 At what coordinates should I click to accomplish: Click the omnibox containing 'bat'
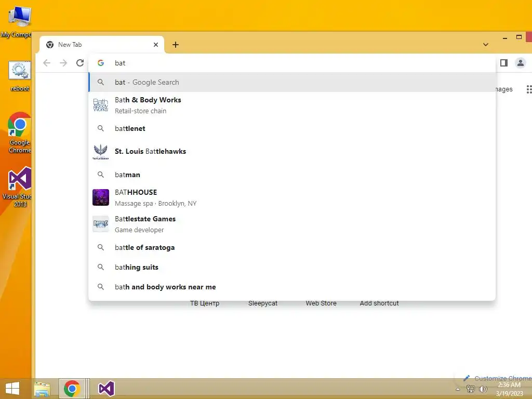point(292,63)
